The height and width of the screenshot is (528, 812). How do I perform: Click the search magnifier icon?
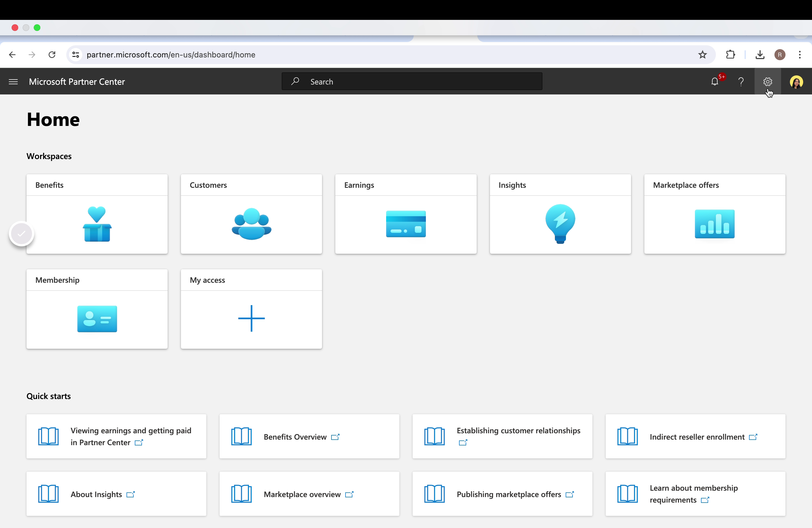click(295, 81)
